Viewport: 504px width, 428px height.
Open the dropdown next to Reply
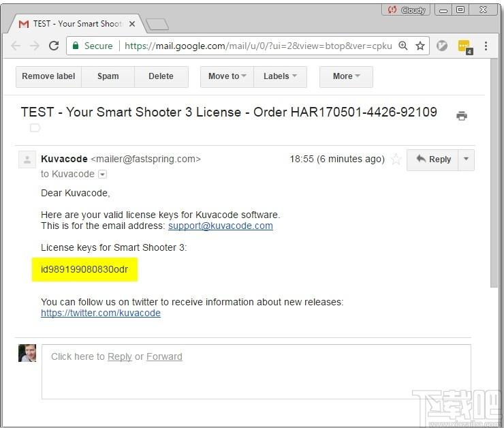pyautogui.click(x=466, y=159)
